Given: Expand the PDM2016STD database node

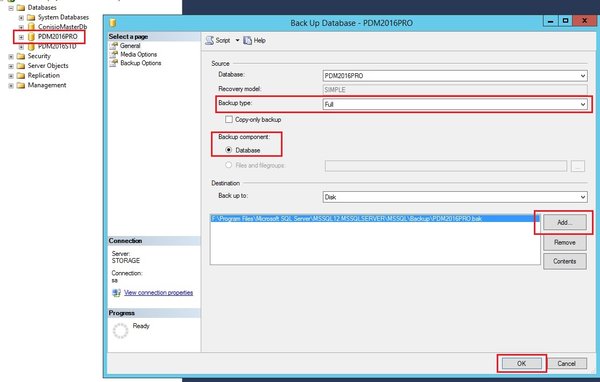Looking at the screenshot, I should coord(21,47).
